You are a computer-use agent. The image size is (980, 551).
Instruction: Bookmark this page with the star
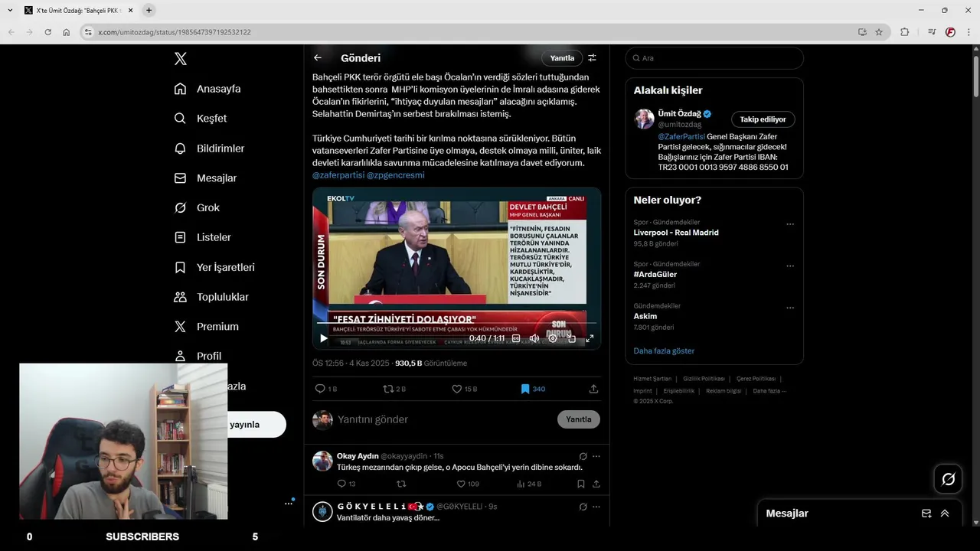tap(879, 32)
